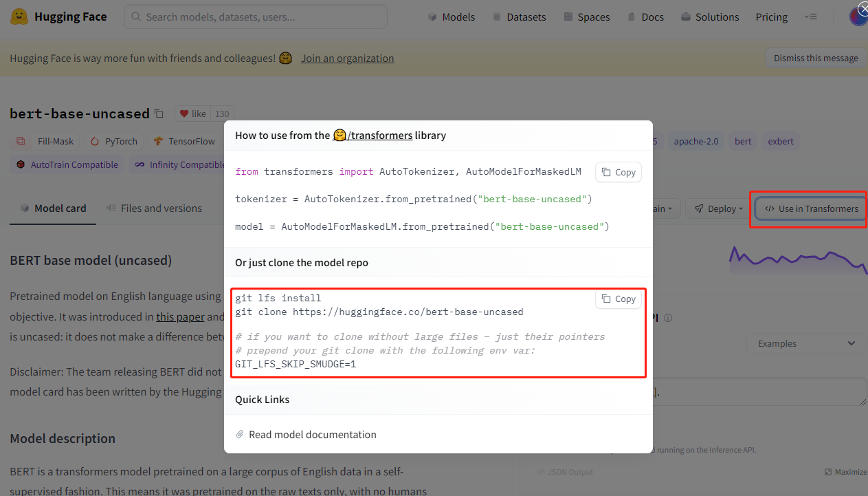Click the Hugging Face logo

pyautogui.click(x=58, y=17)
